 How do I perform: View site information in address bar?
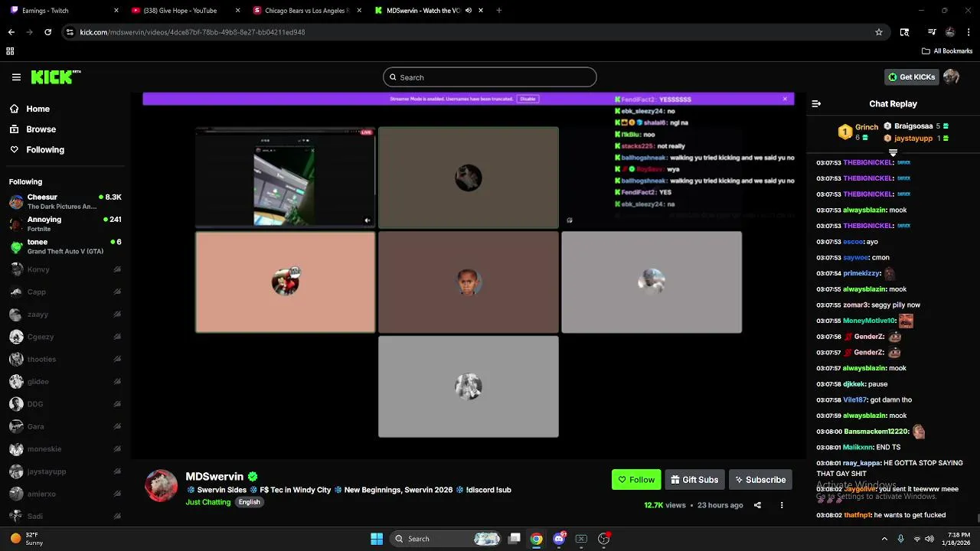click(70, 32)
